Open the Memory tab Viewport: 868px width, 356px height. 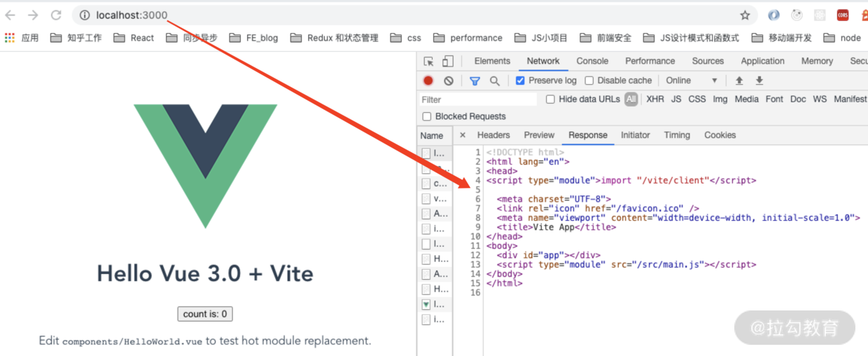(817, 61)
